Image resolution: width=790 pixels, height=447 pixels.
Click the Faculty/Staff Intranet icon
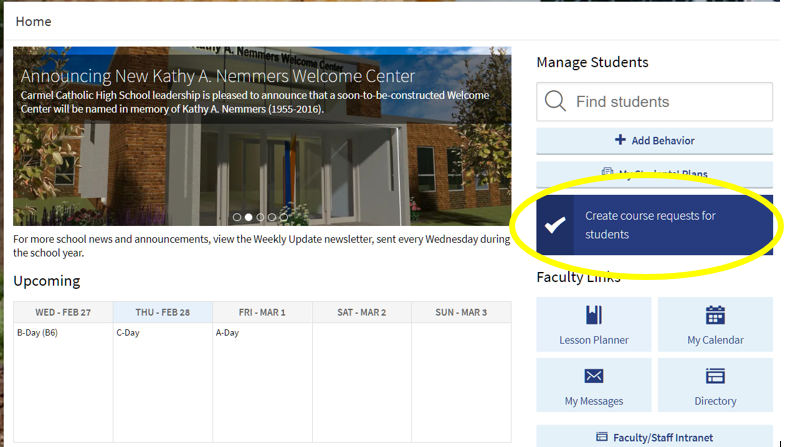(602, 436)
